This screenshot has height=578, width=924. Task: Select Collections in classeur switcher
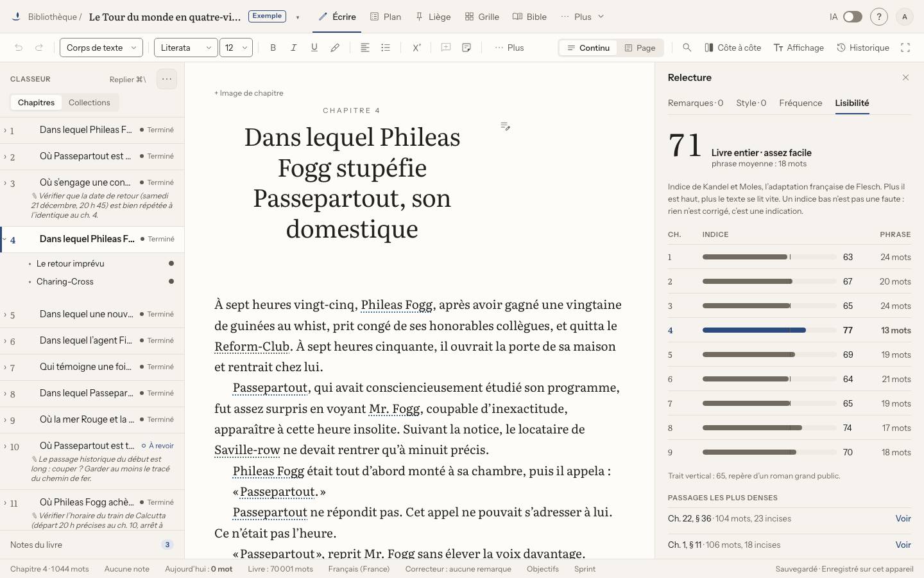point(89,103)
